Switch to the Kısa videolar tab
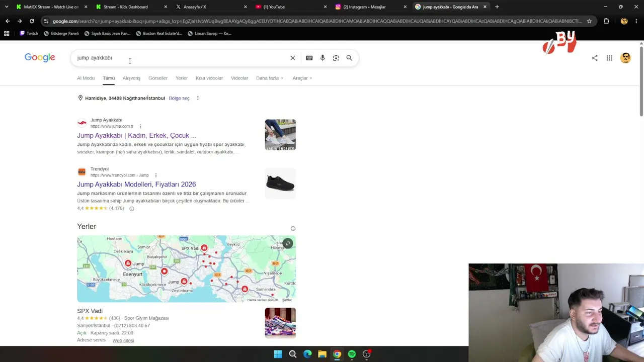 point(209,78)
